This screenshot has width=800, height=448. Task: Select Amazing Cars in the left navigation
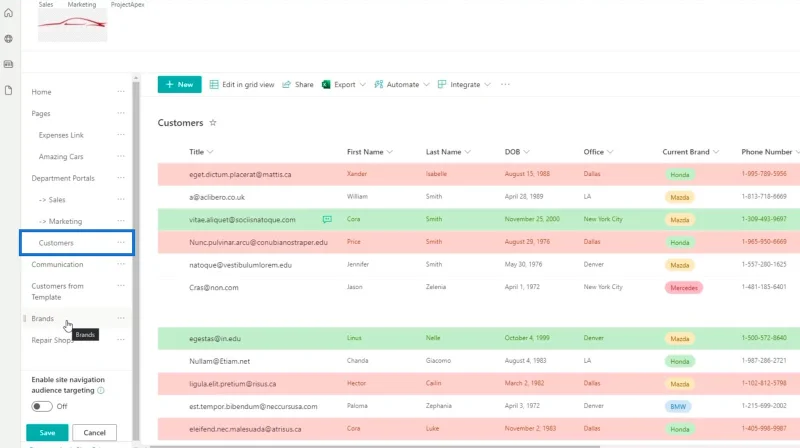[61, 157]
